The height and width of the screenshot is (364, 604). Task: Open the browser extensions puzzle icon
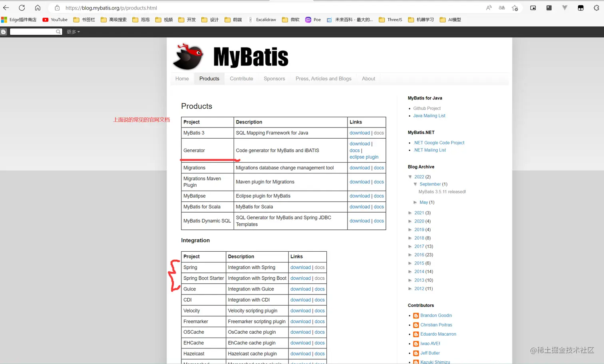[x=596, y=8]
